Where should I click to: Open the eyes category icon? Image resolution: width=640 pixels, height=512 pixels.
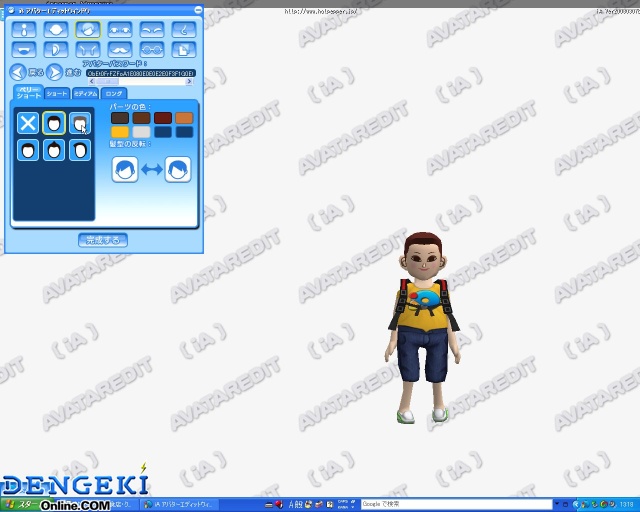pyautogui.click(x=120, y=30)
